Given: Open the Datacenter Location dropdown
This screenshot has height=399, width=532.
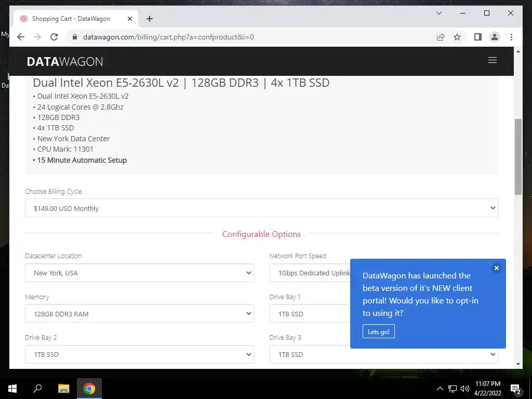Looking at the screenshot, I should (x=139, y=273).
